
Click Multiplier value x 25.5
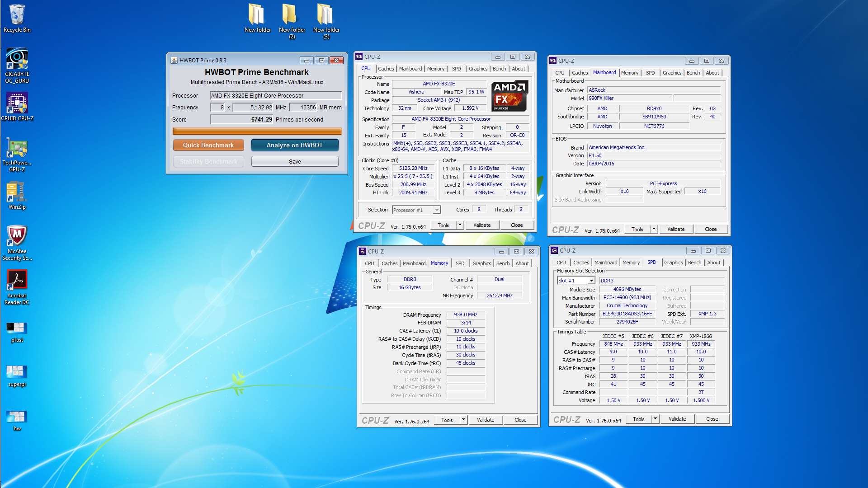click(x=413, y=176)
